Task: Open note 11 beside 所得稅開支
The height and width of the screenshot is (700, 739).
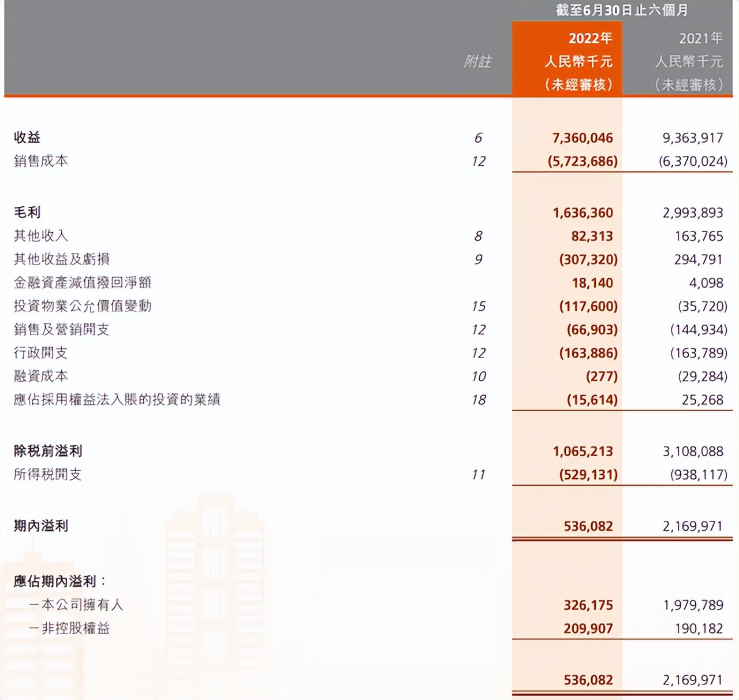Action: click(479, 475)
